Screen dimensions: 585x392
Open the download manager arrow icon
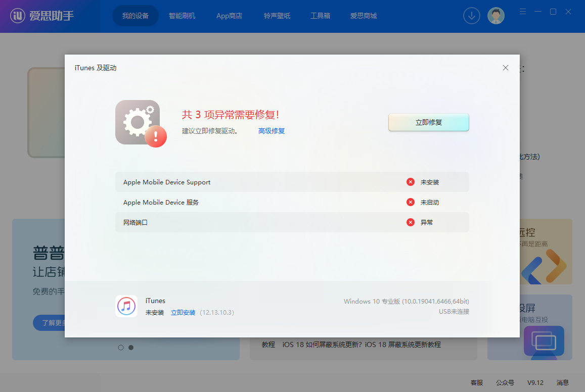click(472, 16)
